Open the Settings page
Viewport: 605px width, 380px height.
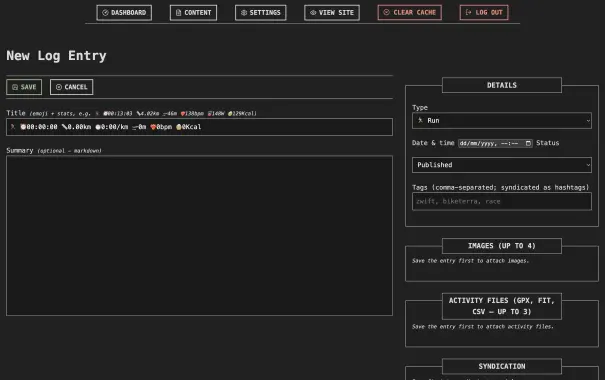[260, 13]
